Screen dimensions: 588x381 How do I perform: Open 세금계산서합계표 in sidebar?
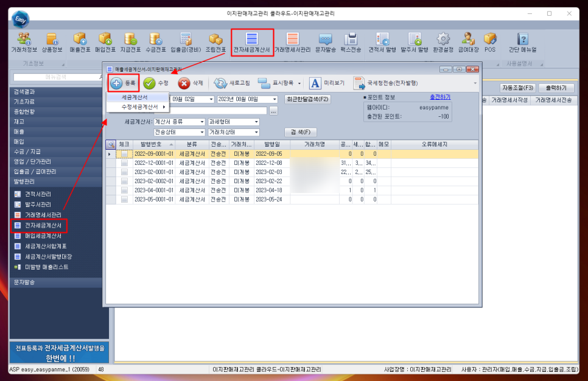pyautogui.click(x=45, y=246)
